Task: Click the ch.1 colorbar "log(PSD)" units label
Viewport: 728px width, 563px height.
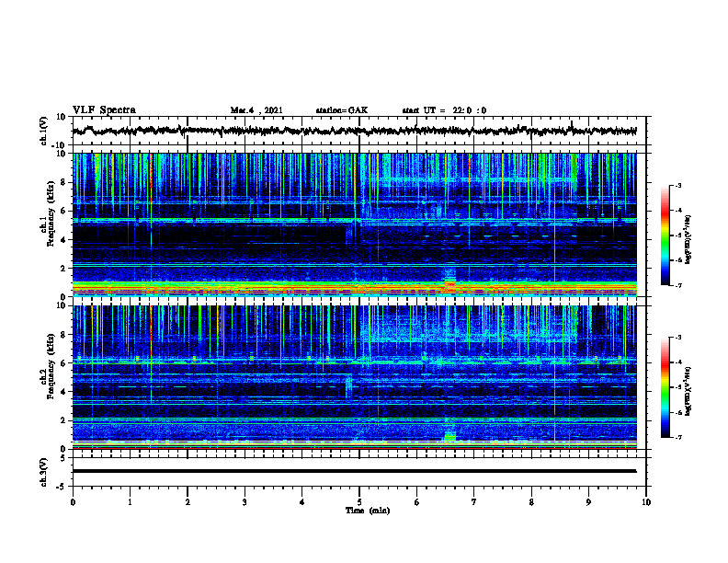Action: tap(688, 239)
